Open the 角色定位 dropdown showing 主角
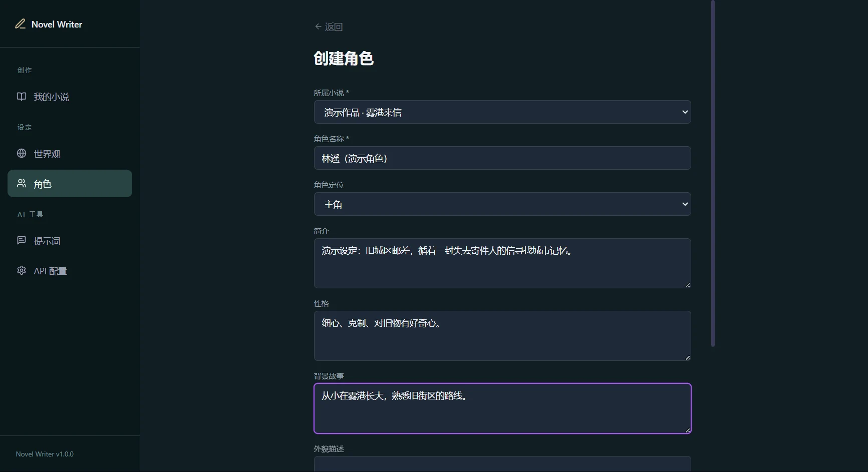 [502, 204]
